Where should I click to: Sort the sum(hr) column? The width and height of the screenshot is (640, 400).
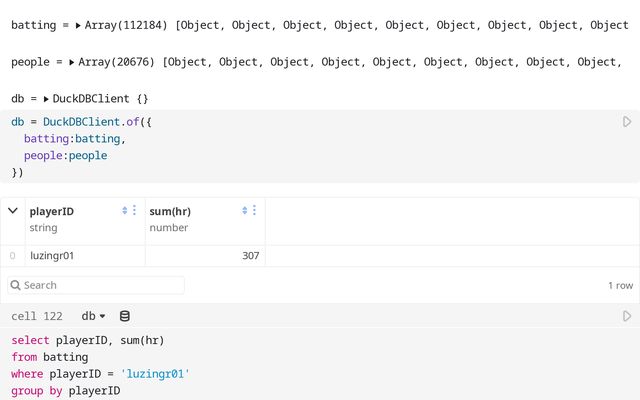244,211
